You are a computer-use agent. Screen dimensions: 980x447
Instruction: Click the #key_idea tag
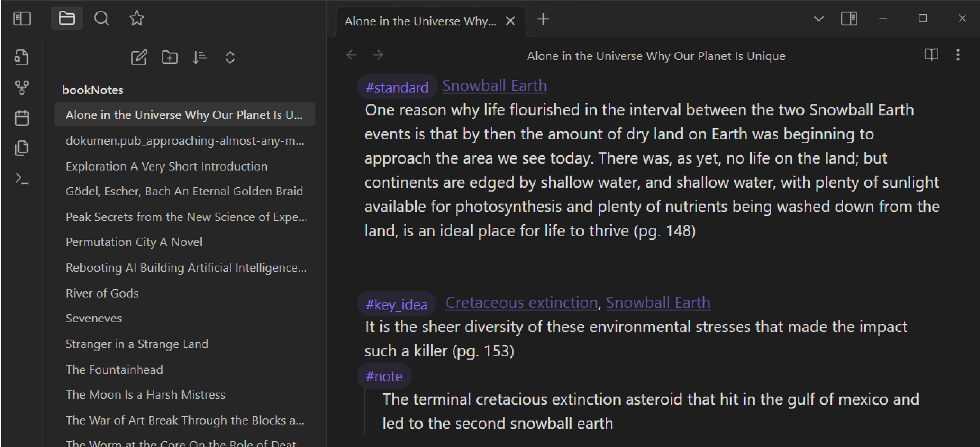coord(396,304)
